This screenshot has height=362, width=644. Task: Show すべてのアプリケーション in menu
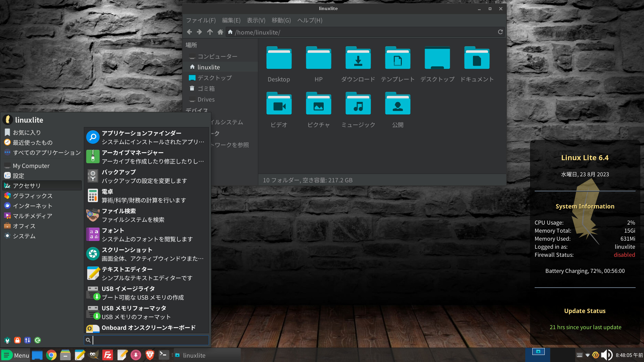[x=42, y=153]
